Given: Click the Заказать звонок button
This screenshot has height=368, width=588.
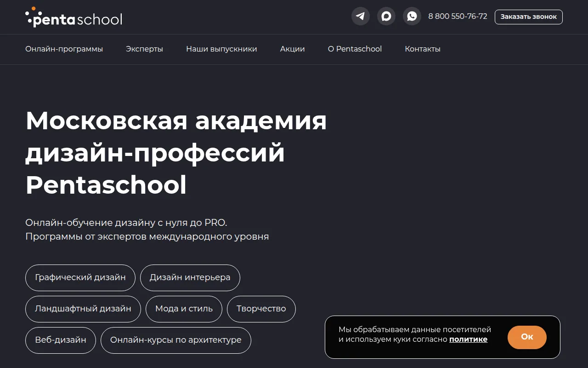Looking at the screenshot, I should pyautogui.click(x=529, y=17).
